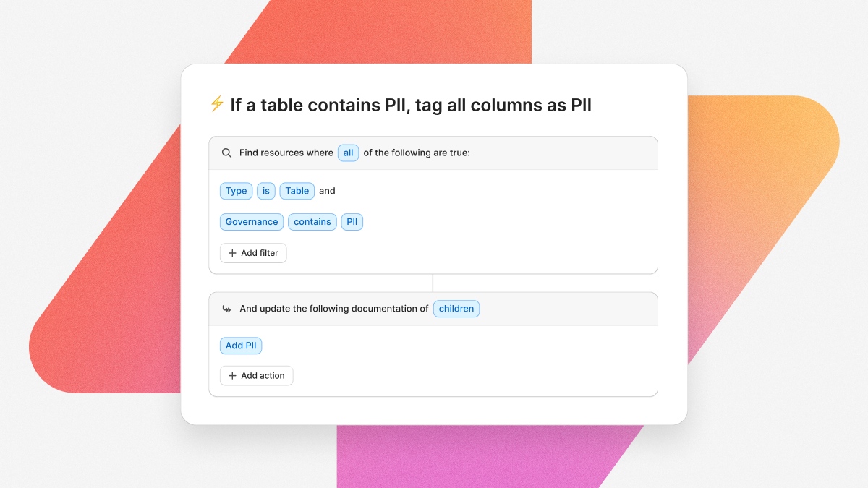Open the 'children' target dropdown

pos(456,309)
